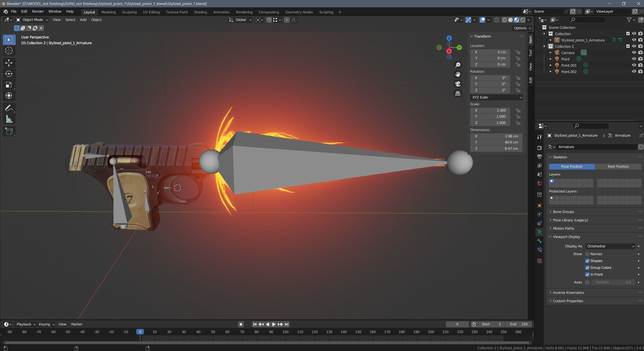
Task: Toggle X-Ray display
Action: (496, 20)
